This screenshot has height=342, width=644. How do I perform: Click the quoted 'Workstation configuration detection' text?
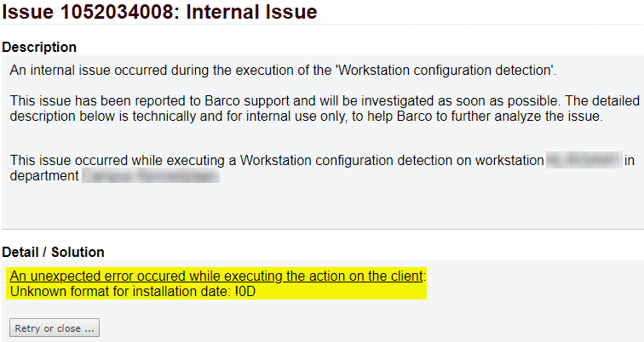click(446, 70)
